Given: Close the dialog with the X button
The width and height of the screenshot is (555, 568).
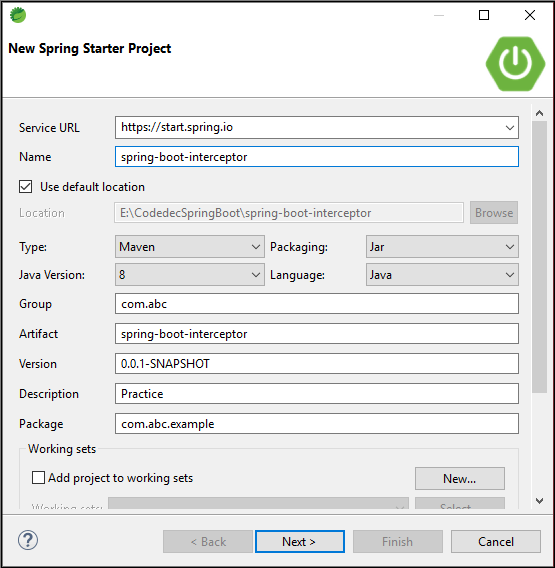Looking at the screenshot, I should pos(530,15).
